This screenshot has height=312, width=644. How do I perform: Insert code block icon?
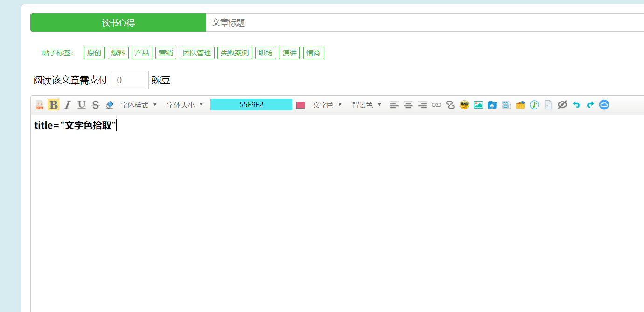(x=548, y=105)
